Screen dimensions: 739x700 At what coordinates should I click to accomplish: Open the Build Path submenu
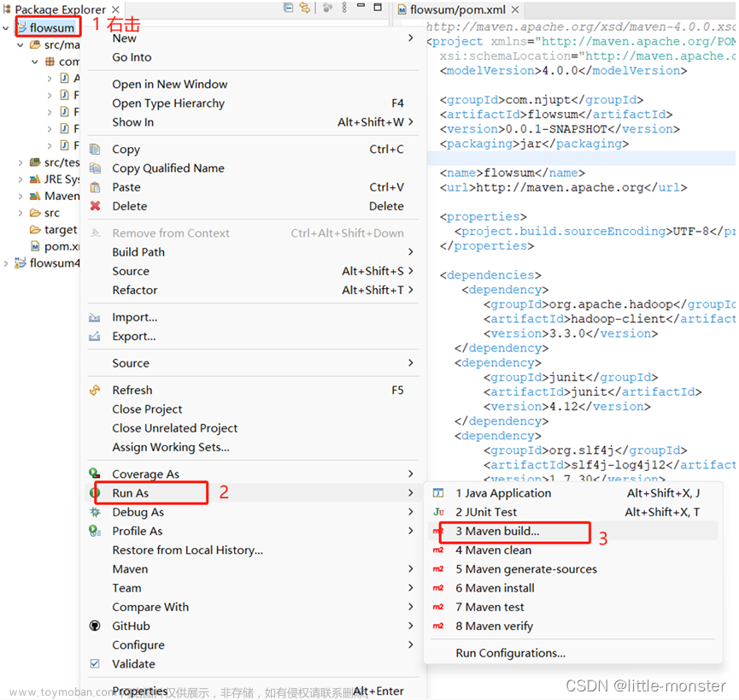click(x=253, y=252)
